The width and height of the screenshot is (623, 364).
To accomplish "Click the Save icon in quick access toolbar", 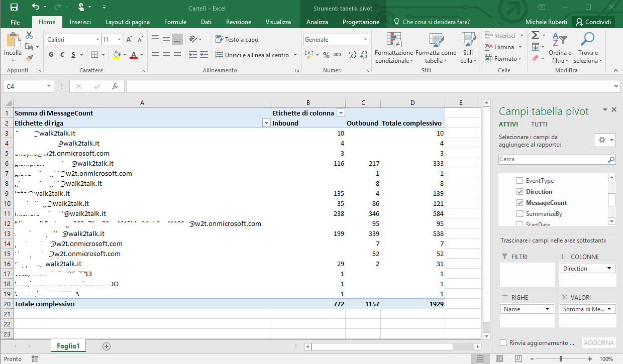I will point(14,7).
